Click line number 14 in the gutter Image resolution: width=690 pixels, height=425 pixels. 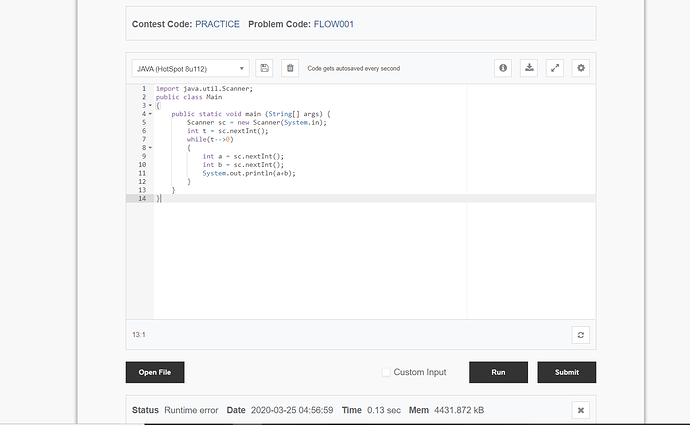point(142,198)
